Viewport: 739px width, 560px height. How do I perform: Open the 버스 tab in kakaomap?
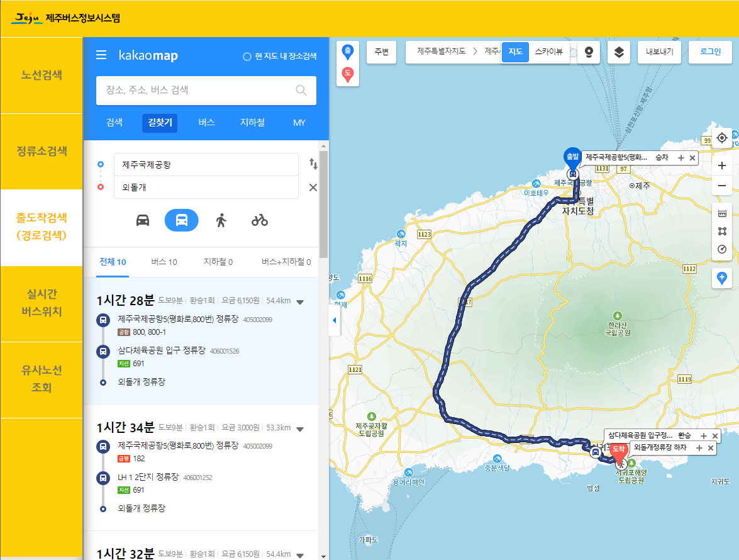click(206, 123)
